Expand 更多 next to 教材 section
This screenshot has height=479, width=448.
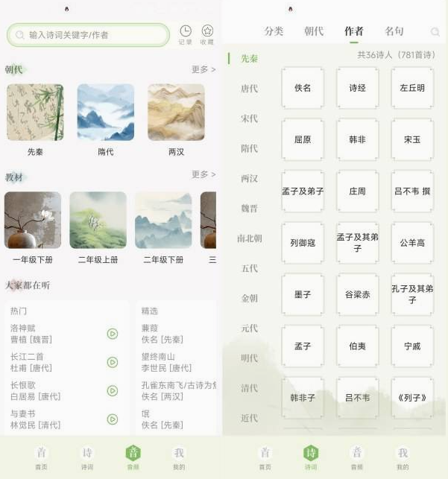[x=204, y=174]
